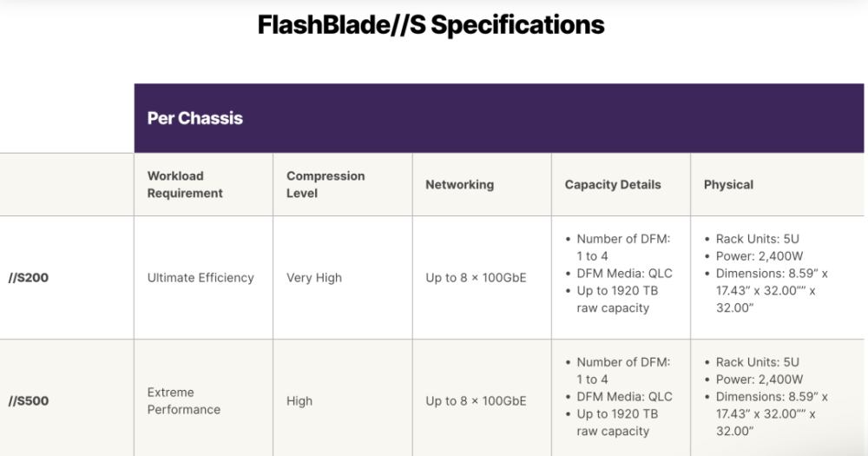Viewport: 868px width, 456px height.
Task: Click DFM Media: QLC in the //S200 row
Action: 624,273
